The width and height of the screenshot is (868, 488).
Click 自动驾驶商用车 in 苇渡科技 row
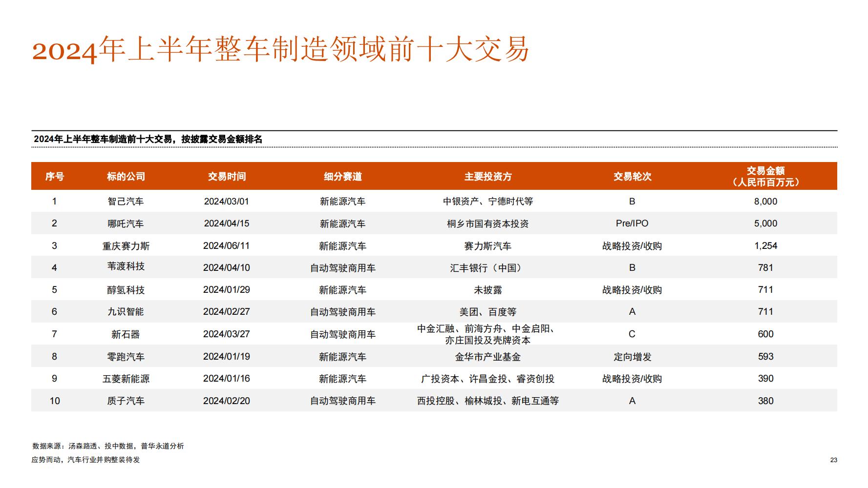click(x=343, y=268)
